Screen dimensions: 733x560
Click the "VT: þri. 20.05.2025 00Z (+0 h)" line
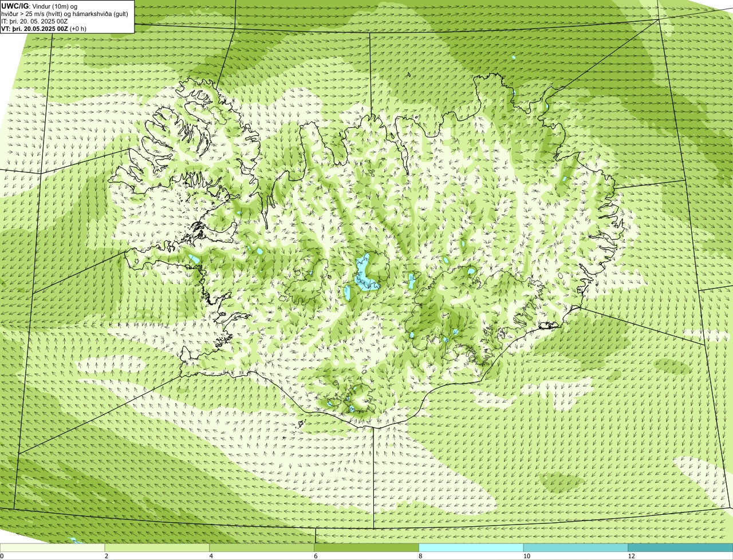click(44, 29)
